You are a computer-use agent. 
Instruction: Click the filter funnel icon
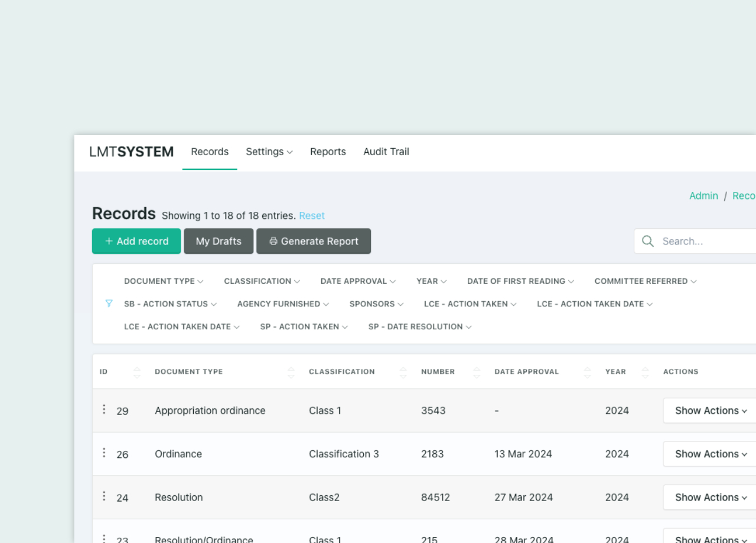tap(109, 303)
